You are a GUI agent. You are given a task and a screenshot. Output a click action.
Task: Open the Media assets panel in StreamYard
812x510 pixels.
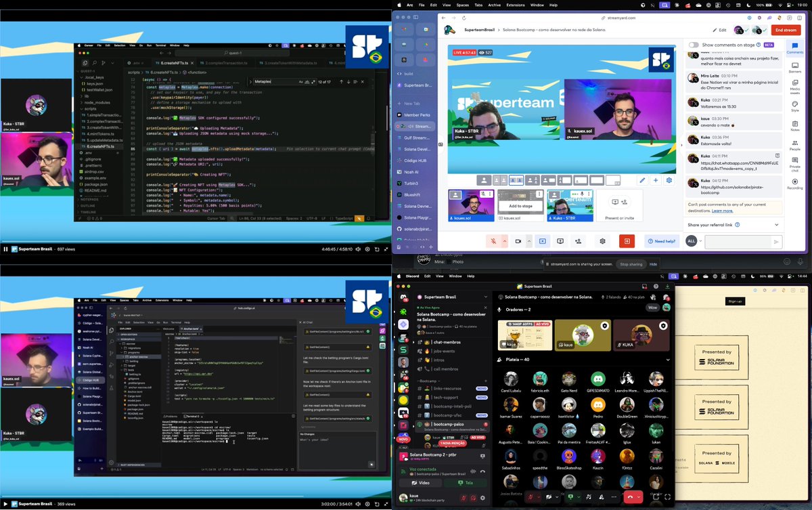coord(795,87)
